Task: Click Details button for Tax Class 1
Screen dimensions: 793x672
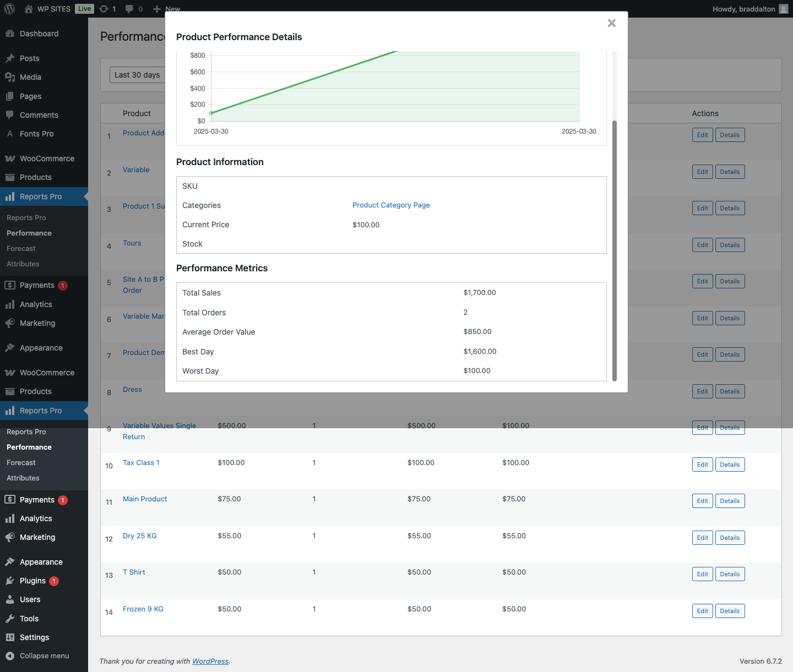Action: pos(730,465)
